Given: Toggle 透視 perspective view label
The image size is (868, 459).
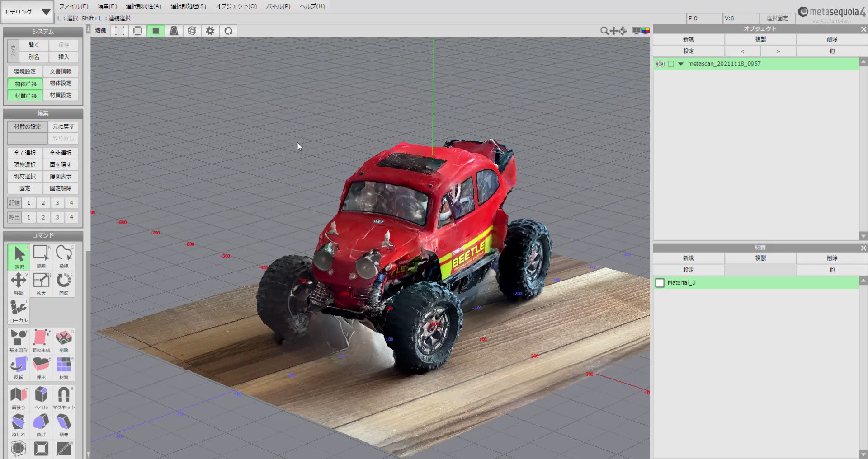Looking at the screenshot, I should click(100, 30).
